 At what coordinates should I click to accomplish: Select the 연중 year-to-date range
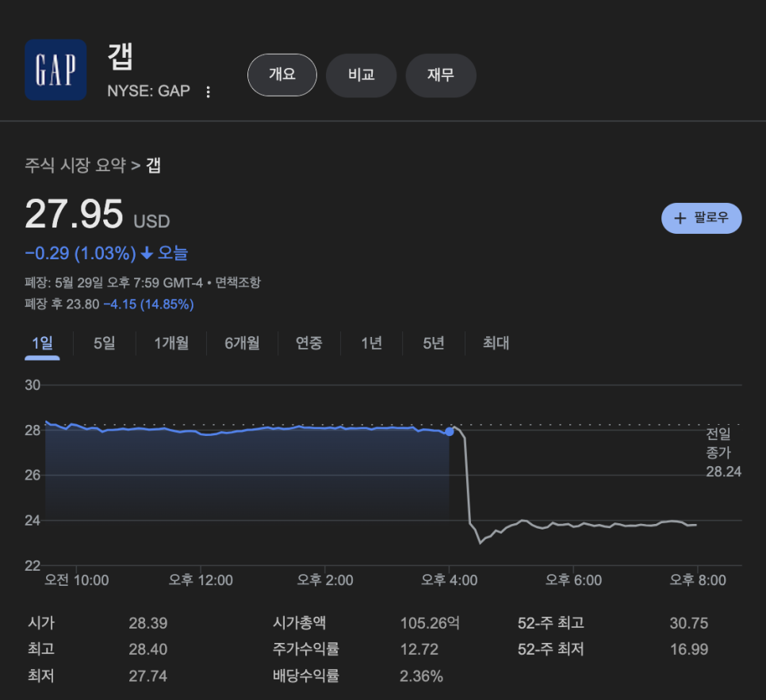tap(308, 343)
